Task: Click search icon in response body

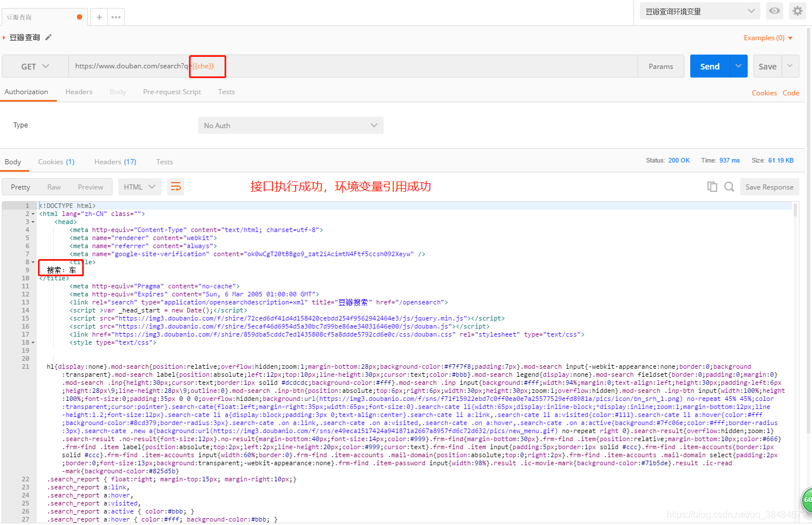Action: [729, 187]
